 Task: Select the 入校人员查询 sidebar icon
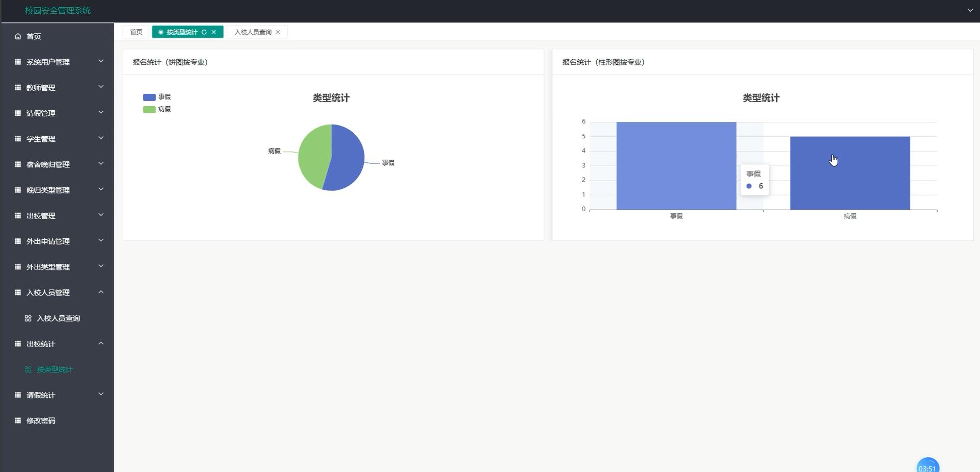click(28, 318)
